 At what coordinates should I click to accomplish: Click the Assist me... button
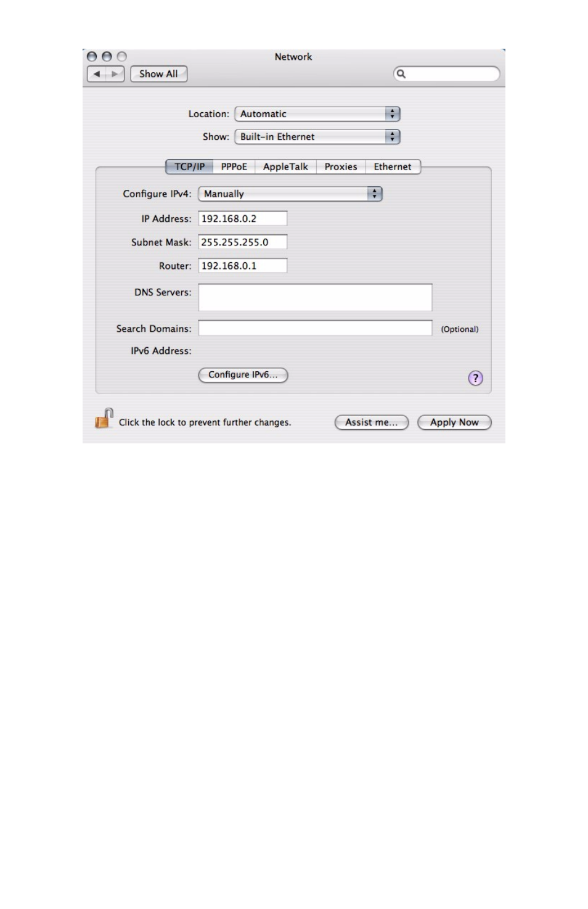tap(372, 422)
